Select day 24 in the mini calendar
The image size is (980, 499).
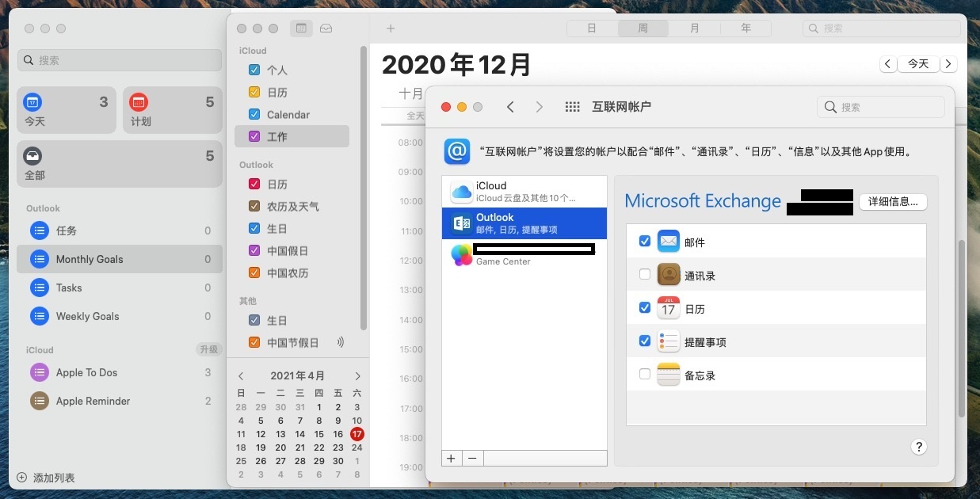coord(357,447)
